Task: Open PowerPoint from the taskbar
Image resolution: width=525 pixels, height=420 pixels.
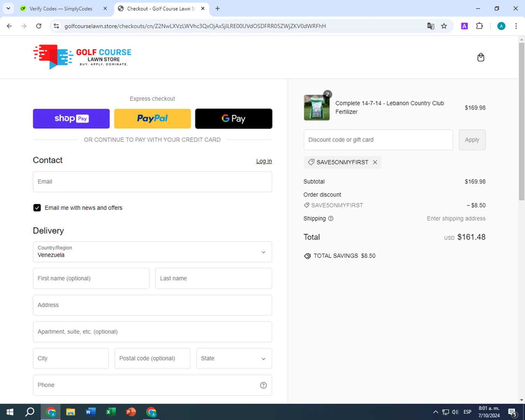Action: click(x=131, y=412)
